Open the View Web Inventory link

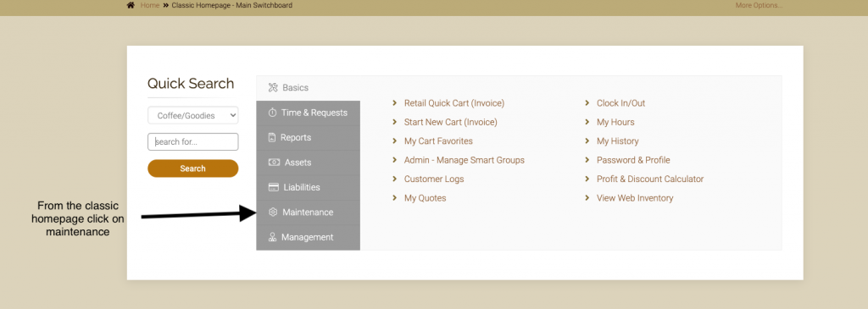[635, 198]
